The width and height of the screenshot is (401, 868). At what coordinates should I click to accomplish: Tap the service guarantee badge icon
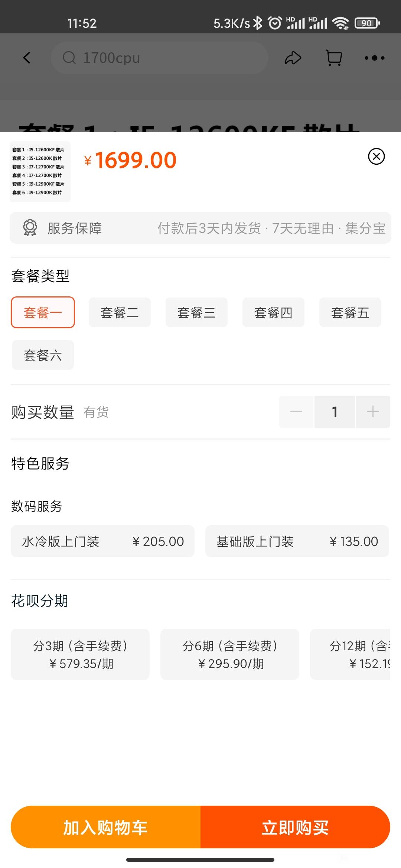pos(30,228)
